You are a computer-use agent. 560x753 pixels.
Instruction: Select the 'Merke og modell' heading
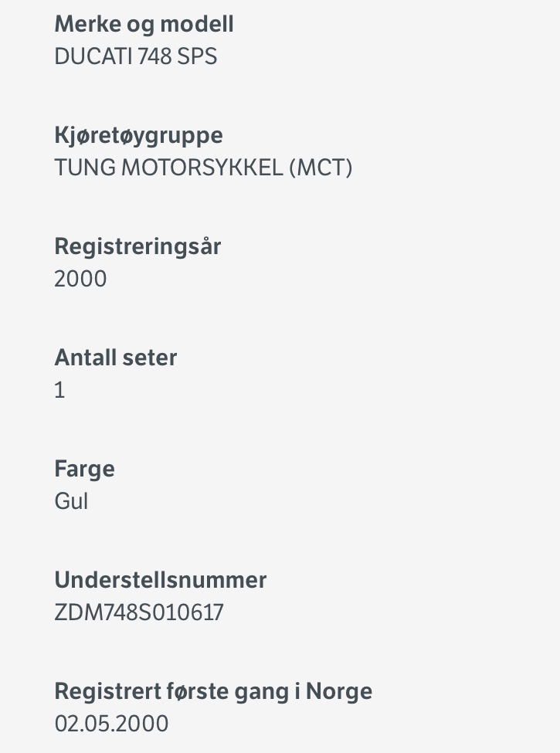point(144,25)
